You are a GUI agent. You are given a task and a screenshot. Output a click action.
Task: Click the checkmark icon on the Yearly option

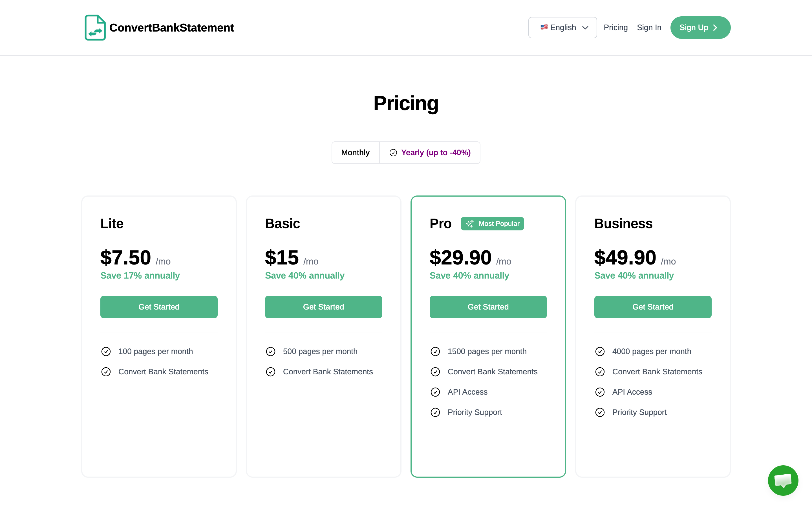pyautogui.click(x=393, y=153)
